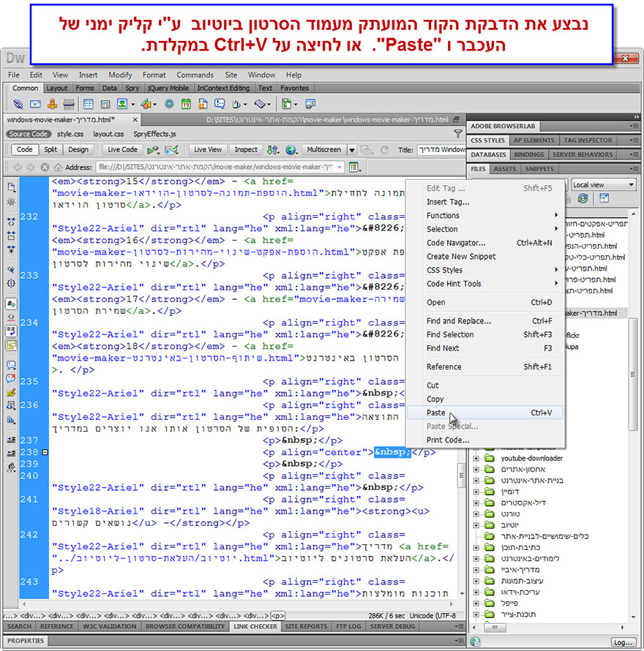
Task: Click the Date calendar insert icon
Action: pos(186,104)
